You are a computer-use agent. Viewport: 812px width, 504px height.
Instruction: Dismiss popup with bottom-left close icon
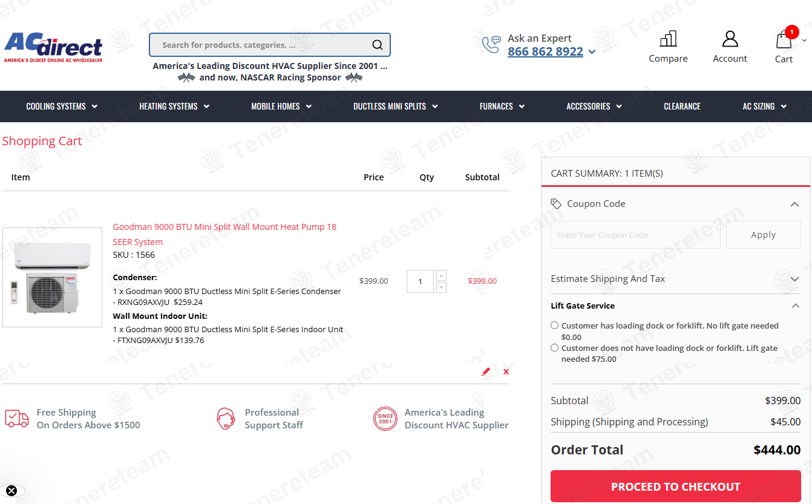pos(11,491)
